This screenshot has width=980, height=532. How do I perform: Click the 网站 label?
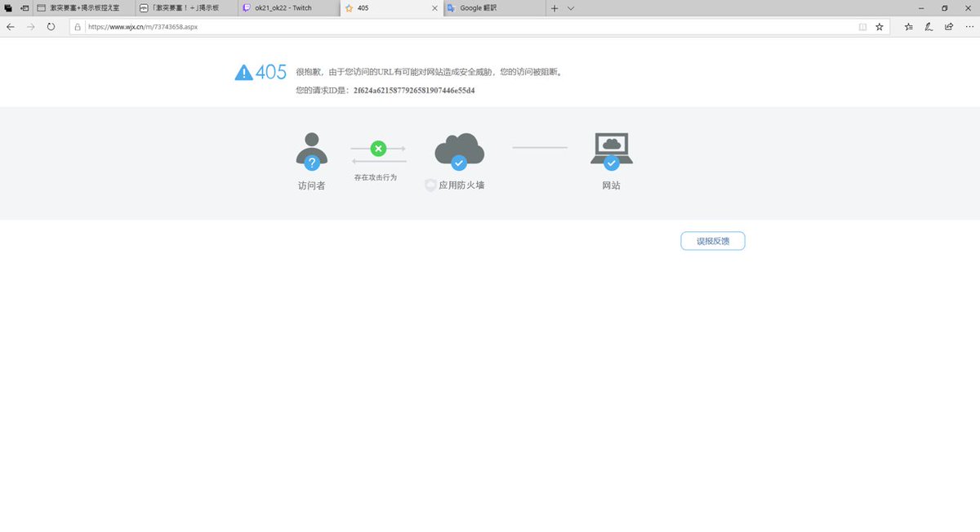point(612,186)
